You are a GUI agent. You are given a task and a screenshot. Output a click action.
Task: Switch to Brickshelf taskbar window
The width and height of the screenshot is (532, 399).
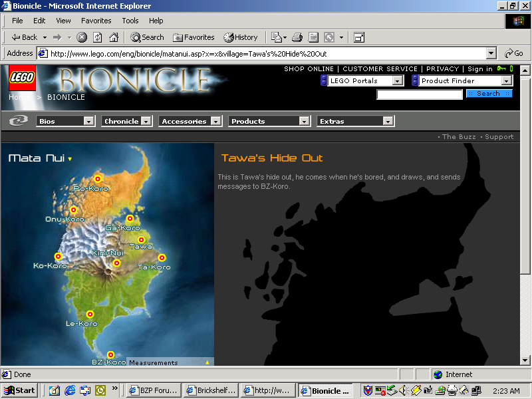[x=211, y=390]
